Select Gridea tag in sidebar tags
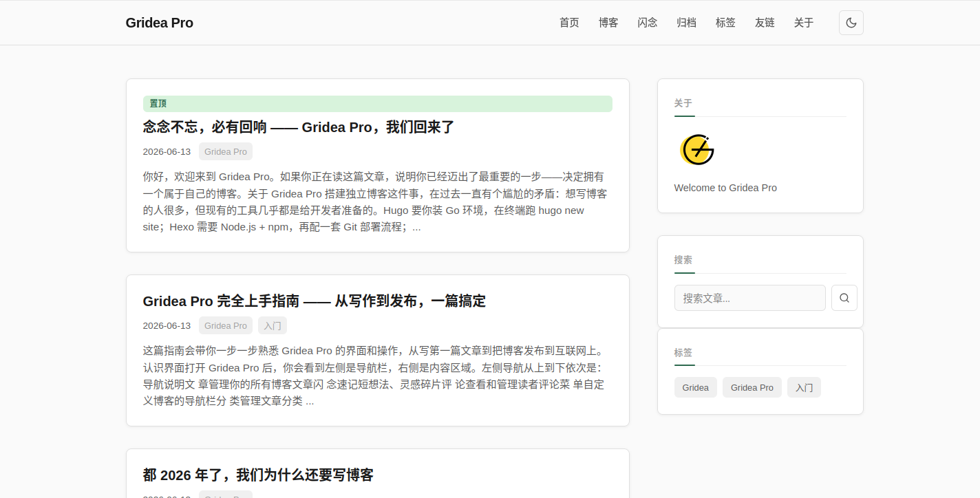 [696, 387]
